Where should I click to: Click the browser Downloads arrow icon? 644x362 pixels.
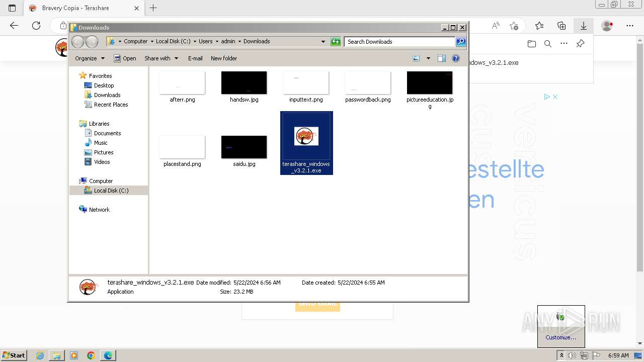pos(584,26)
